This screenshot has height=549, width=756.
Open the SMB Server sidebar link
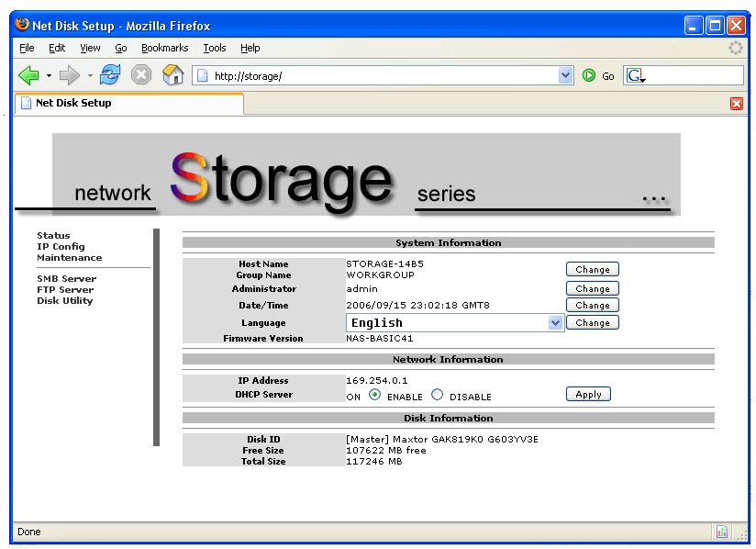(66, 279)
